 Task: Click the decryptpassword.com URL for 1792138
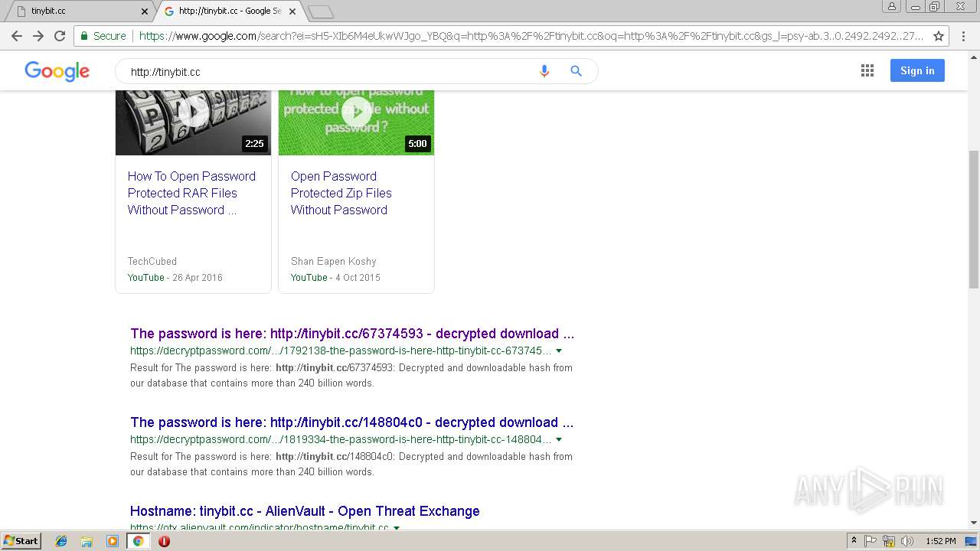tap(341, 350)
